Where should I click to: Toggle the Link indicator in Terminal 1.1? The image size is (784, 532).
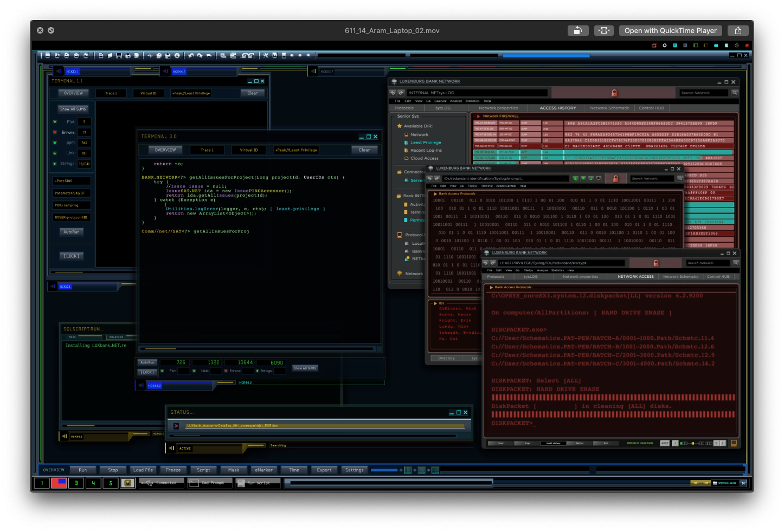tap(55, 153)
